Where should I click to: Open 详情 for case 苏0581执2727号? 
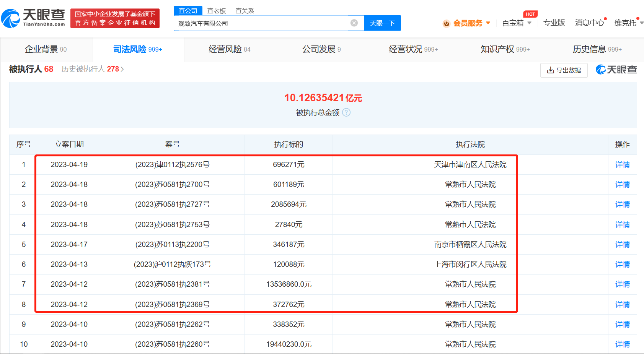tap(622, 205)
